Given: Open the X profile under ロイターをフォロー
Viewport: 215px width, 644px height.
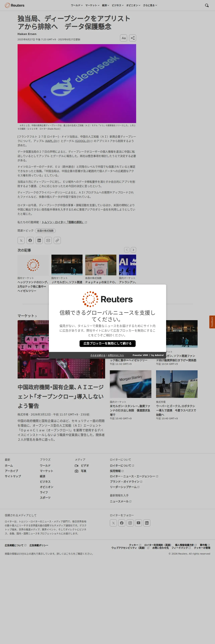Looking at the screenshot, I should coord(113,523).
